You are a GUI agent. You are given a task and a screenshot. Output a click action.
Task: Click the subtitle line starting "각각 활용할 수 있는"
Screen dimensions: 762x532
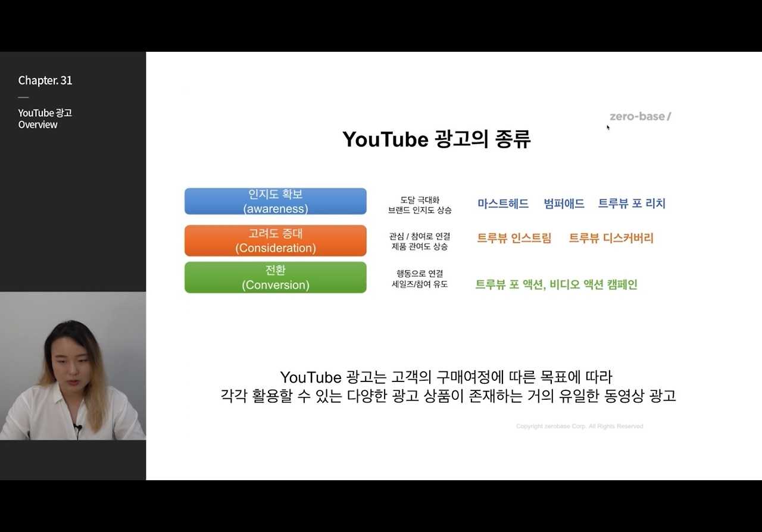click(x=448, y=396)
